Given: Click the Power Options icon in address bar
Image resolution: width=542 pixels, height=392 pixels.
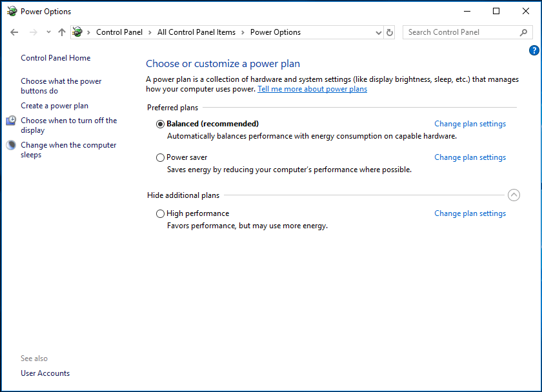Looking at the screenshot, I should point(77,32).
